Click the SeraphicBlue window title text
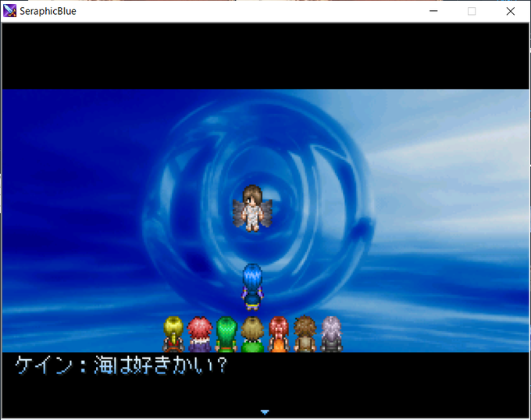The image size is (531, 420). point(48,11)
